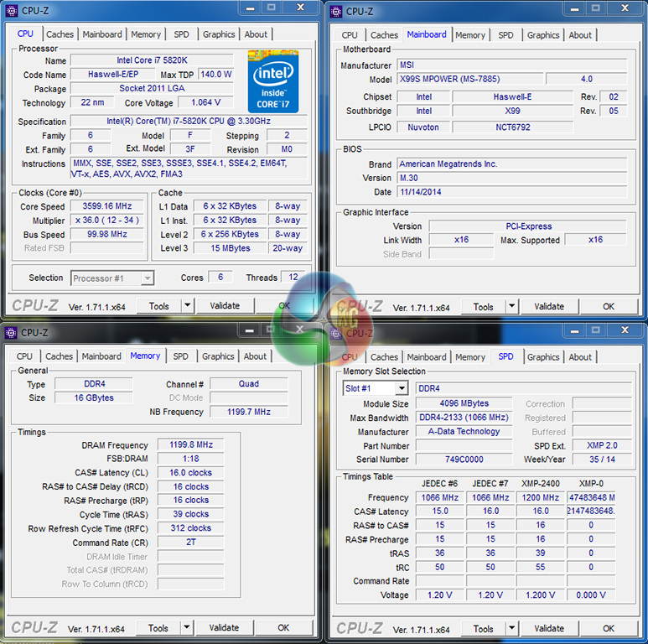Click Validate button in the CPU window
The image size is (648, 644).
[x=225, y=305]
